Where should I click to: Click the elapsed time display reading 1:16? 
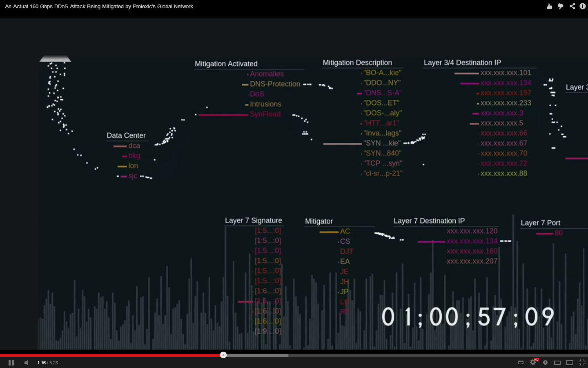41,362
